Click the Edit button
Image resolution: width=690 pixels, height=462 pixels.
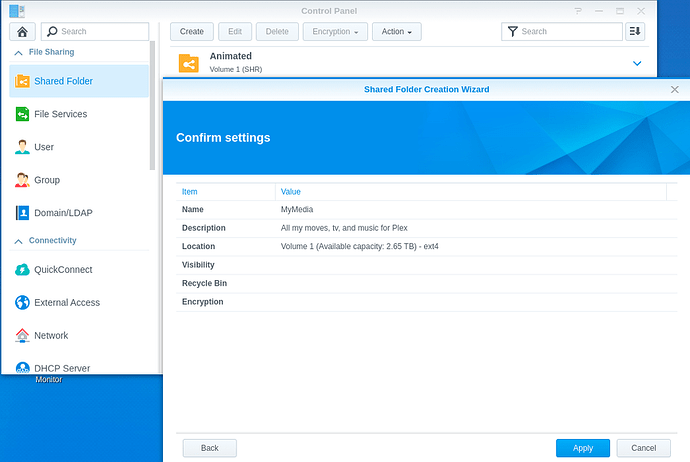click(x=235, y=32)
